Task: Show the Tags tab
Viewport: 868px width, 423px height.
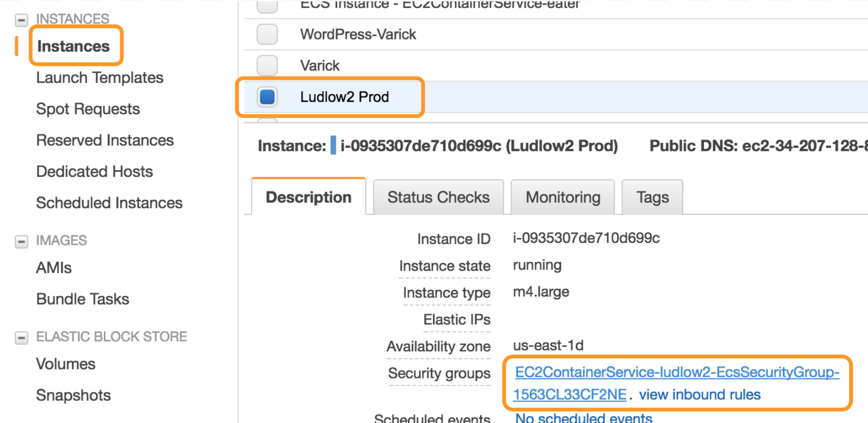Action: (652, 197)
